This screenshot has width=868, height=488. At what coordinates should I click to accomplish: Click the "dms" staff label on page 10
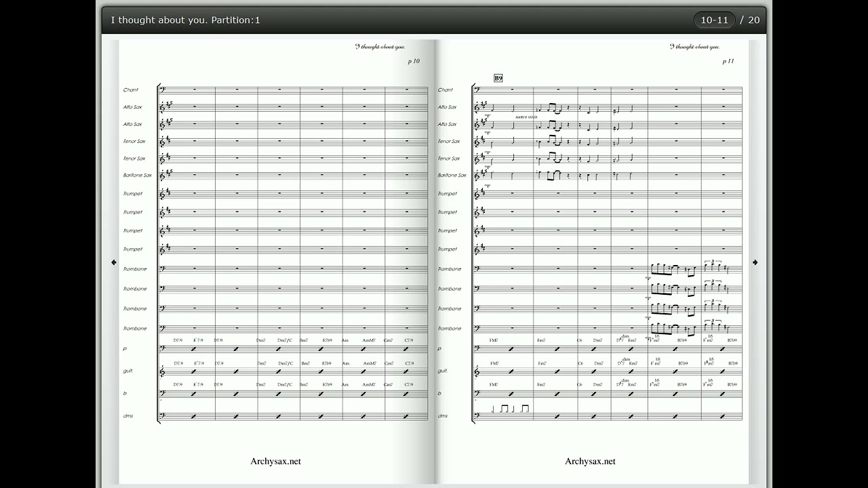coord(127,415)
